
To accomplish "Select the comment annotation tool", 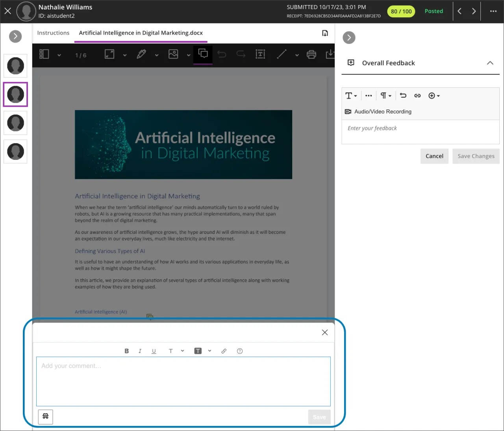I will tap(203, 54).
